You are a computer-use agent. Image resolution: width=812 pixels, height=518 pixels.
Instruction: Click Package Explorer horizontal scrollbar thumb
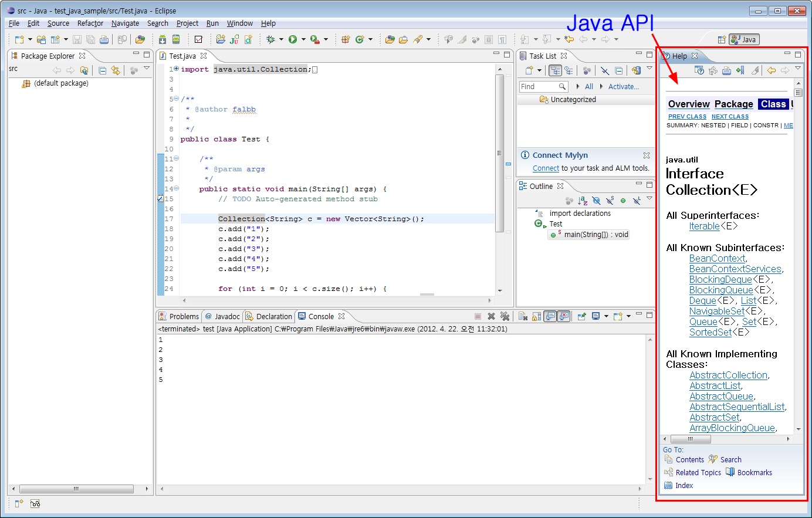point(76,489)
